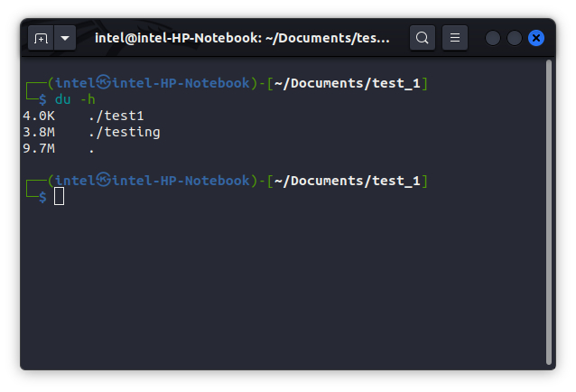Open the hamburger menu

pyautogui.click(x=454, y=38)
